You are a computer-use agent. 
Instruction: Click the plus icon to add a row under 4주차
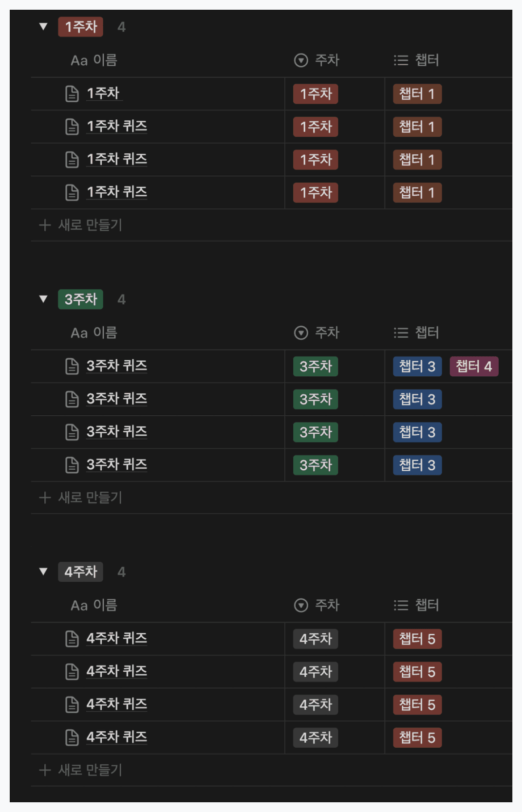45,770
